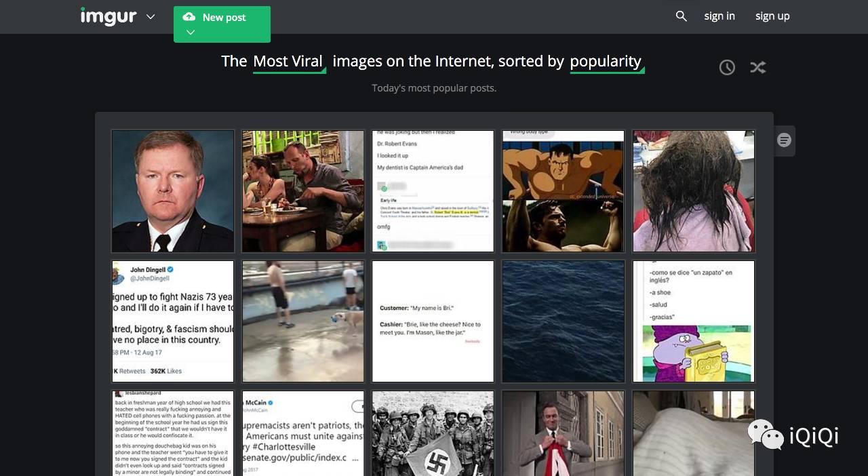Click the sign up link

[x=772, y=16]
